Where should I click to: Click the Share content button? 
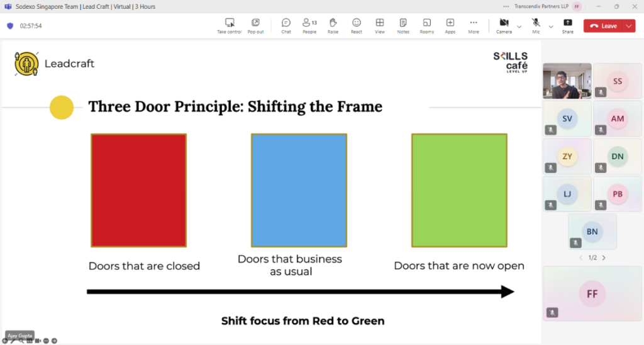click(x=567, y=25)
